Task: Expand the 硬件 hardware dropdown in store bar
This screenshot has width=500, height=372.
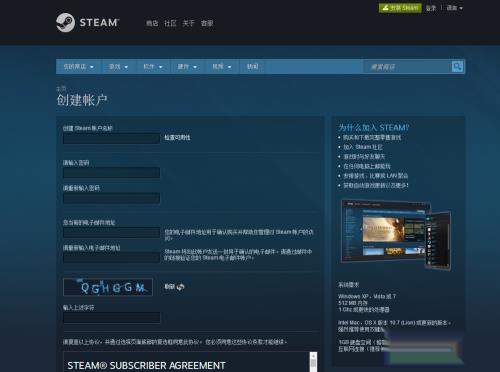Action: 187,67
